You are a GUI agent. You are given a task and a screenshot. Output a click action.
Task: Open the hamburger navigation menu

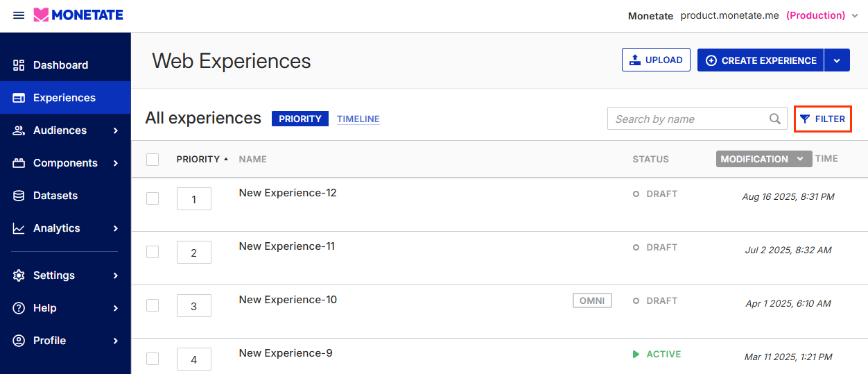[x=19, y=15]
